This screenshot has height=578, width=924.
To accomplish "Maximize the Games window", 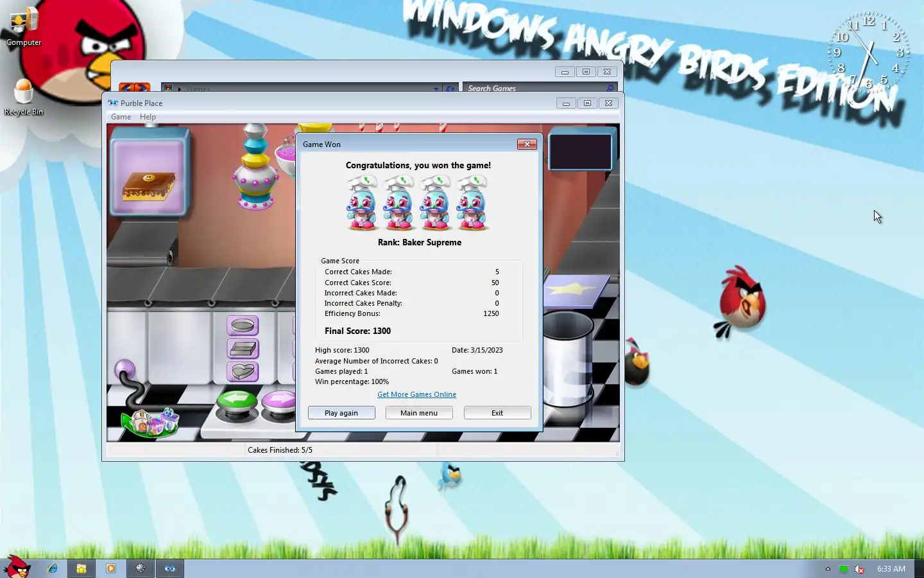I will click(x=586, y=72).
